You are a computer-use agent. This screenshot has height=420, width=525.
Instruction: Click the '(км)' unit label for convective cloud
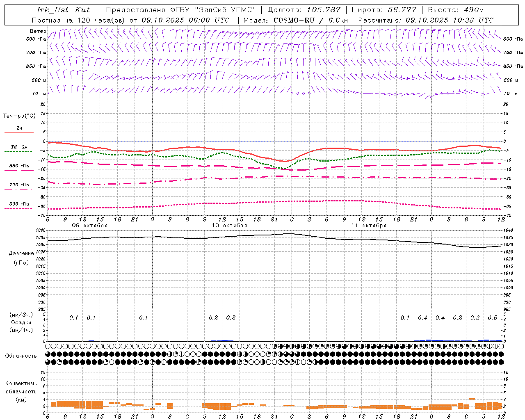coord(21,399)
